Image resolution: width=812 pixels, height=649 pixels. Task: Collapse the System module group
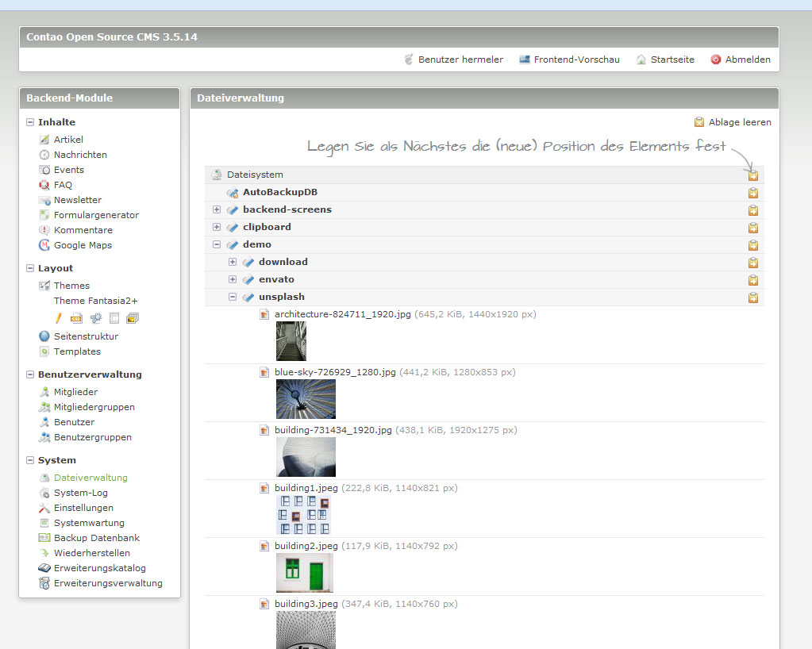30,460
